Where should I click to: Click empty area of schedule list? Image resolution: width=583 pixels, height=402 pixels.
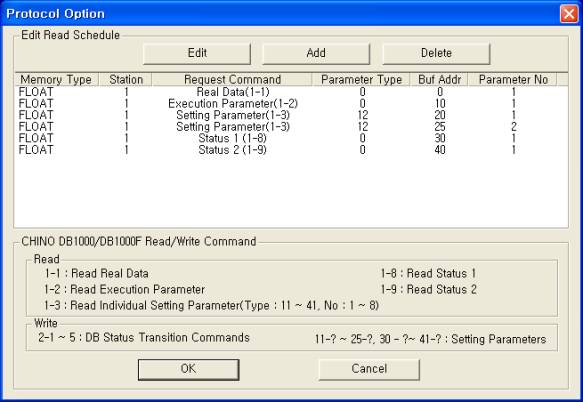(x=291, y=192)
